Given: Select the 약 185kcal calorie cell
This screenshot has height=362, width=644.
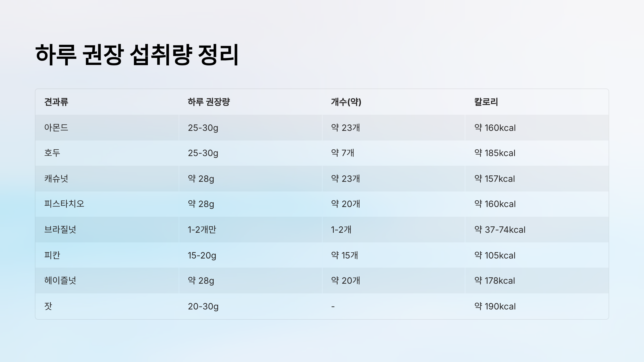Looking at the screenshot, I should pos(495,153).
